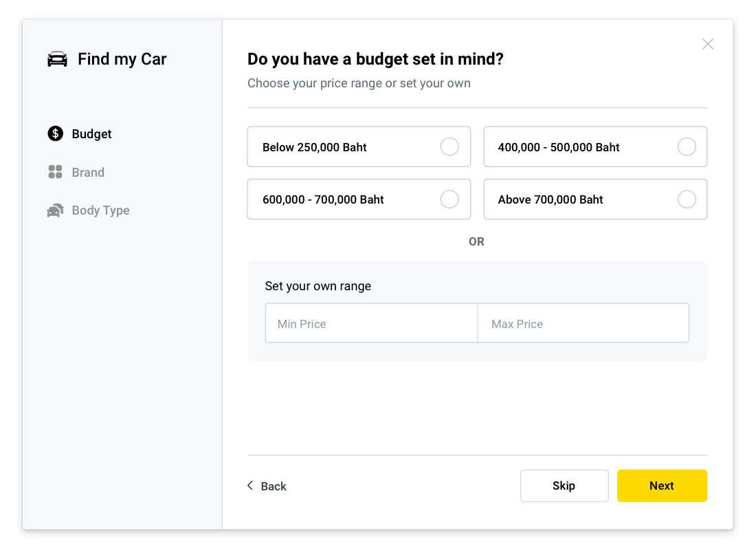Viewport: 756px width, 555px height.
Task: Close the Find my Car dialog
Action: (x=707, y=44)
